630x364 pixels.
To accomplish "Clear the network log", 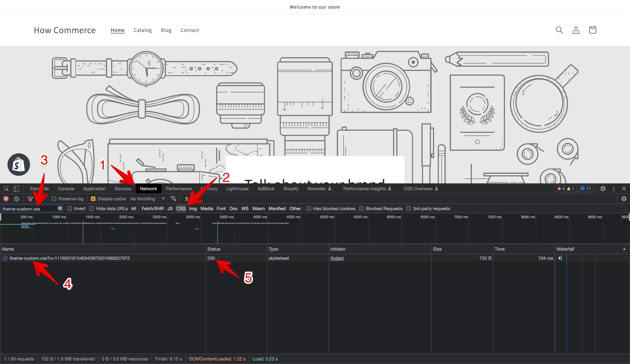I will 16,199.
